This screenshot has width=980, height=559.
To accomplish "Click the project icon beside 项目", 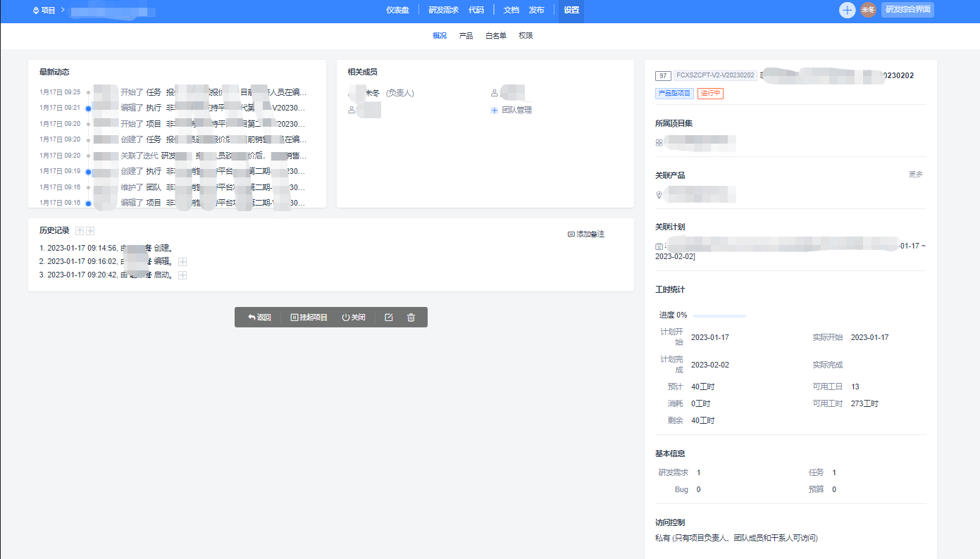I will (36, 11).
